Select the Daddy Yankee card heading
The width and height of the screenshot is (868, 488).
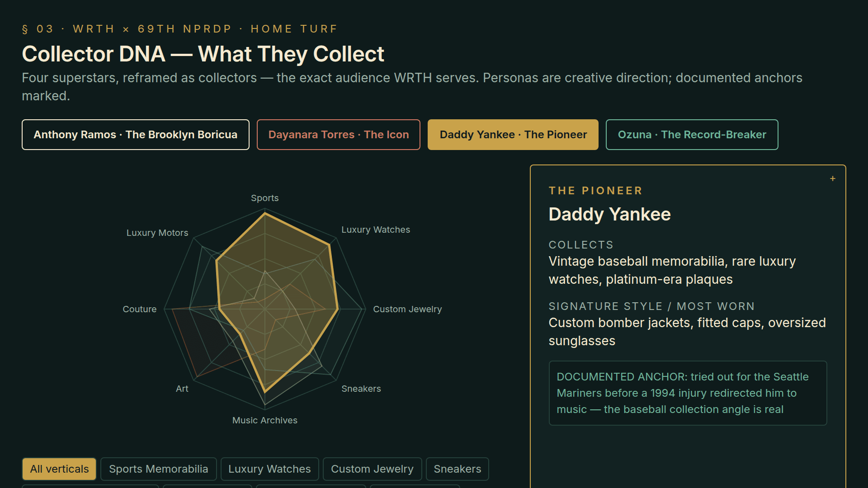[609, 214]
